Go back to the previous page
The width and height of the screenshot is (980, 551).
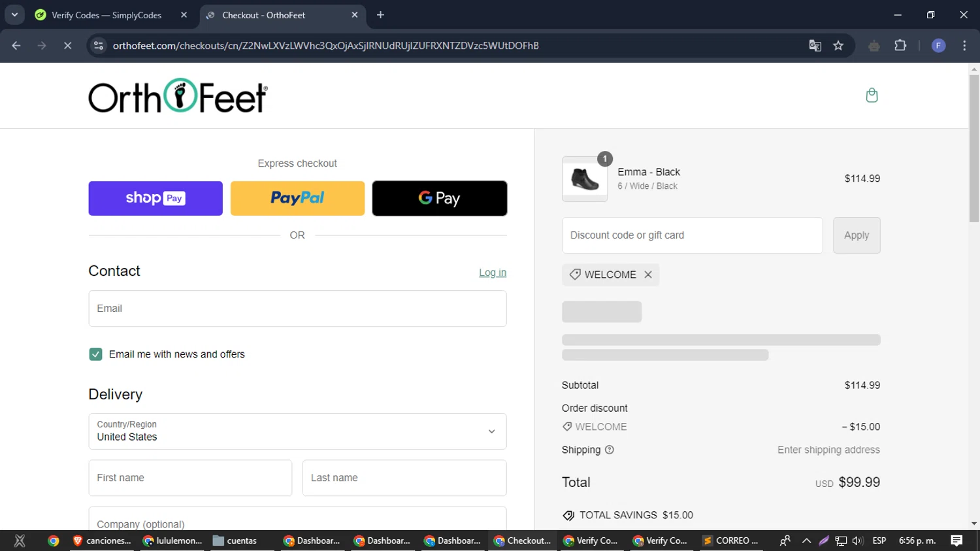[x=16, y=46]
